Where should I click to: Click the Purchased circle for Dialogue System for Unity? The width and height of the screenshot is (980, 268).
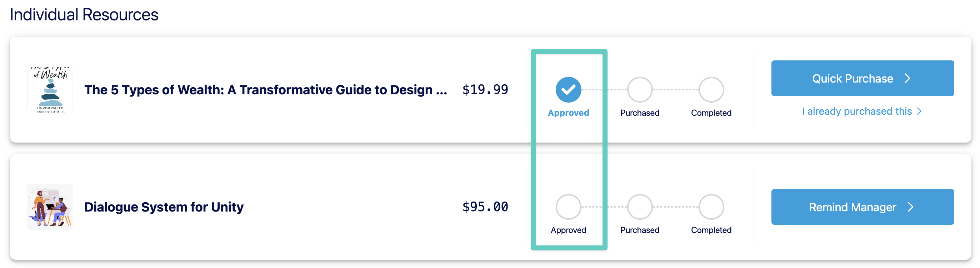(640, 207)
